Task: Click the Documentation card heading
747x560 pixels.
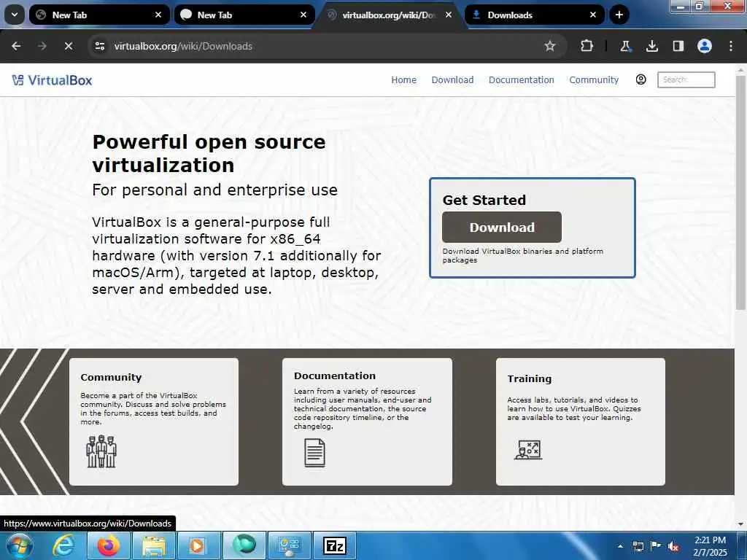Action: [x=334, y=376]
